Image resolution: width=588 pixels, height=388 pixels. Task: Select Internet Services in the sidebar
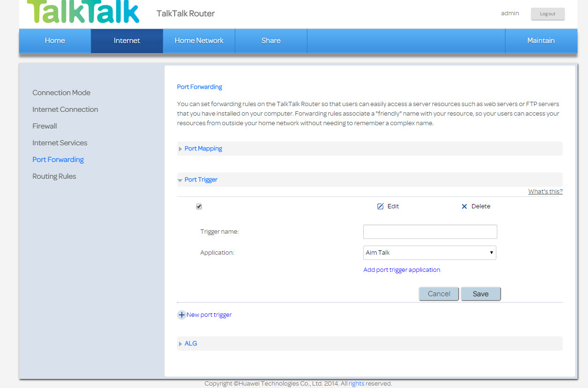60,142
